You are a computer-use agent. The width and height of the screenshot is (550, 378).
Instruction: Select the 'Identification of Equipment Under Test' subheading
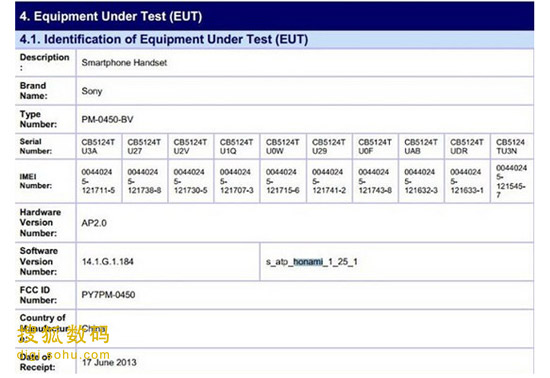[164, 39]
